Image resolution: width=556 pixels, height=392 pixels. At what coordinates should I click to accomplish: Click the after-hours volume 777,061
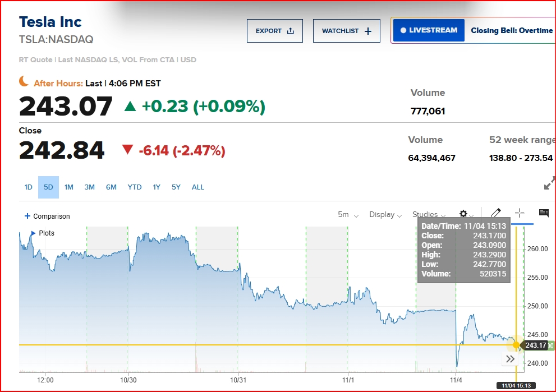pyautogui.click(x=428, y=111)
